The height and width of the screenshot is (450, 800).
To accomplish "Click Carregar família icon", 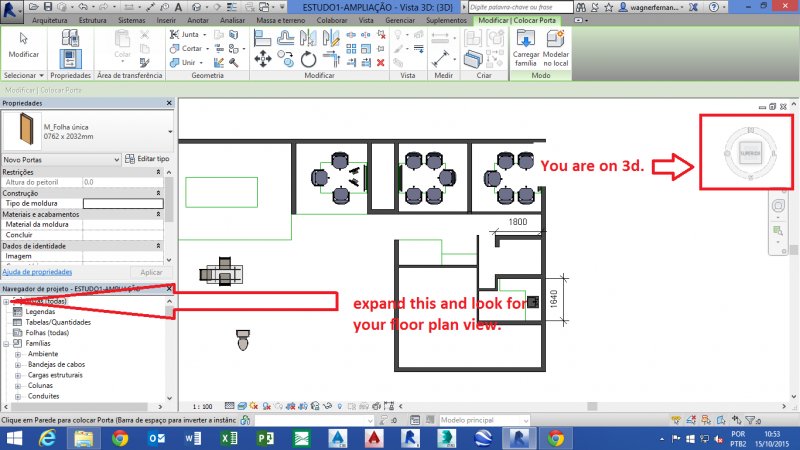I will [x=526, y=48].
